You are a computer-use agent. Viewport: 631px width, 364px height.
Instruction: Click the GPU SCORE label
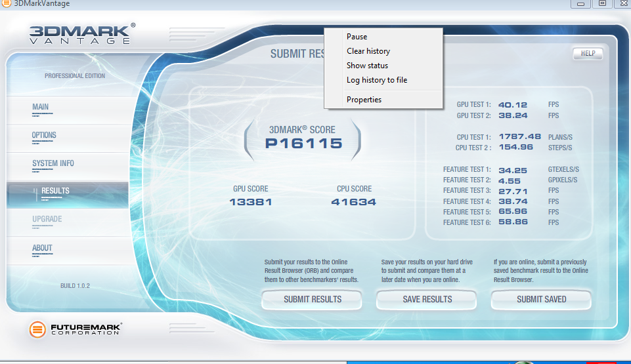coord(250,189)
